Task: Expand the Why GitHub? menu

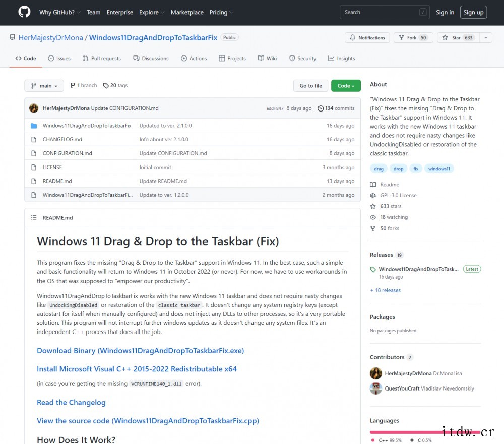Action: [60, 12]
